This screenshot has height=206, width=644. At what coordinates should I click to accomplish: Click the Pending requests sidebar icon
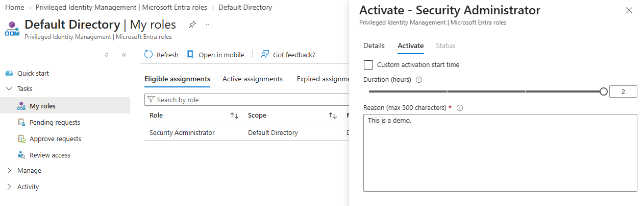(21, 122)
